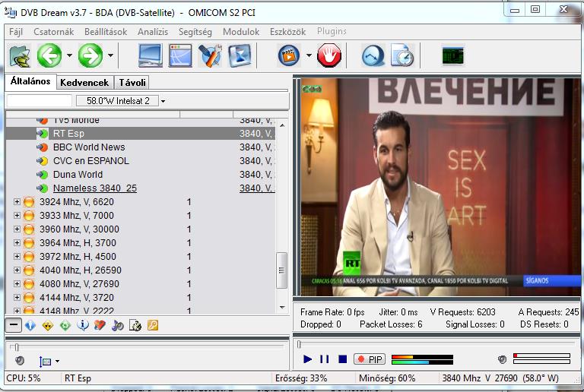
Task: Open dropdown arrow next to layout icon
Action: point(57,361)
